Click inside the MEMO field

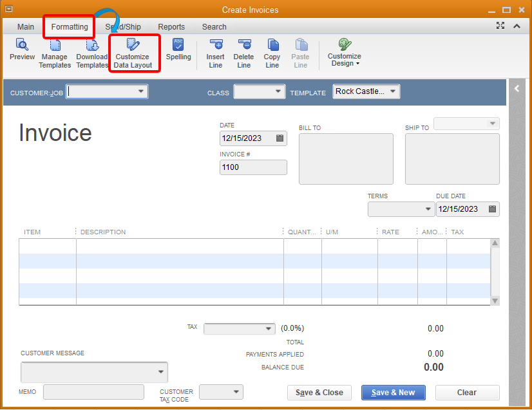(x=93, y=391)
